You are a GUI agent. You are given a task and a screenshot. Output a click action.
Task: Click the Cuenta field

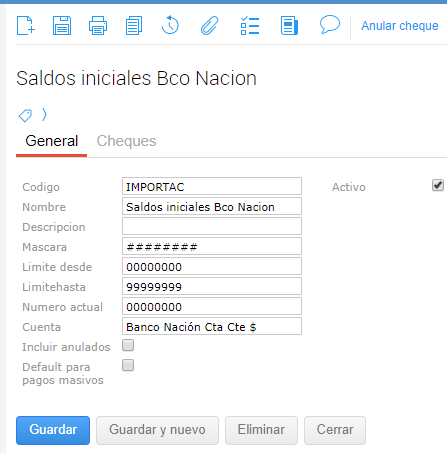pyautogui.click(x=212, y=326)
